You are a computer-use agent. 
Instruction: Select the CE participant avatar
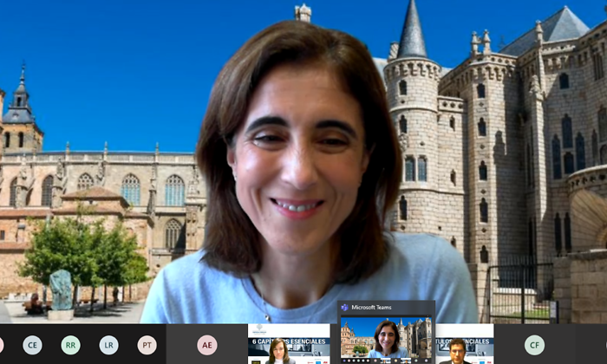pyautogui.click(x=32, y=345)
